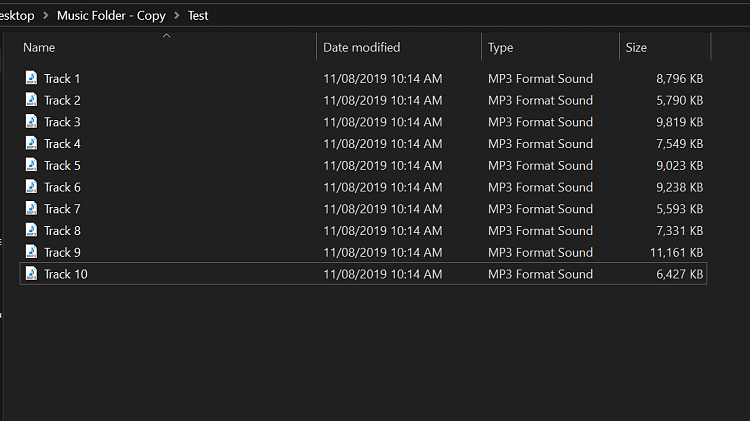Sort by the Date modified column
750x421 pixels.
click(361, 48)
